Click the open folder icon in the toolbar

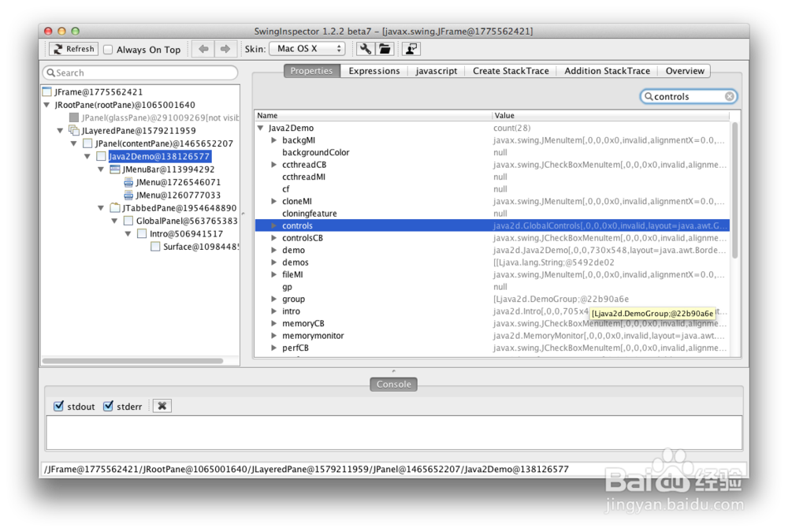(x=385, y=49)
